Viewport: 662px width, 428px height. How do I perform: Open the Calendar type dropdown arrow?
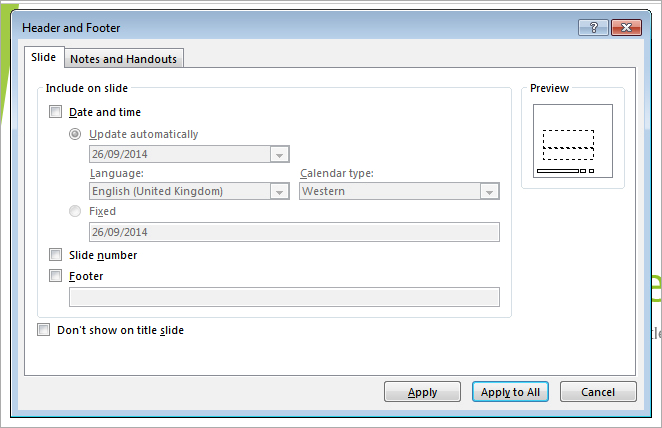pyautogui.click(x=489, y=192)
